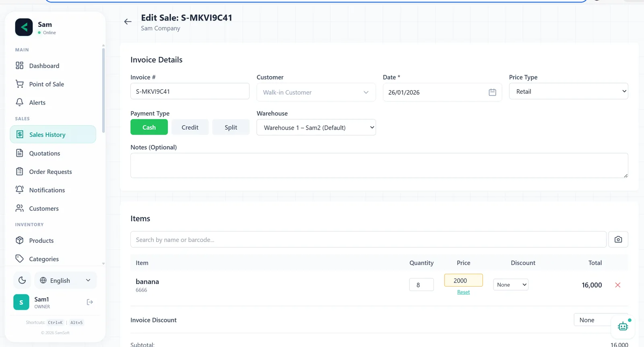This screenshot has height=347, width=644.
Task: Click the Notes text area
Action: pos(379,165)
